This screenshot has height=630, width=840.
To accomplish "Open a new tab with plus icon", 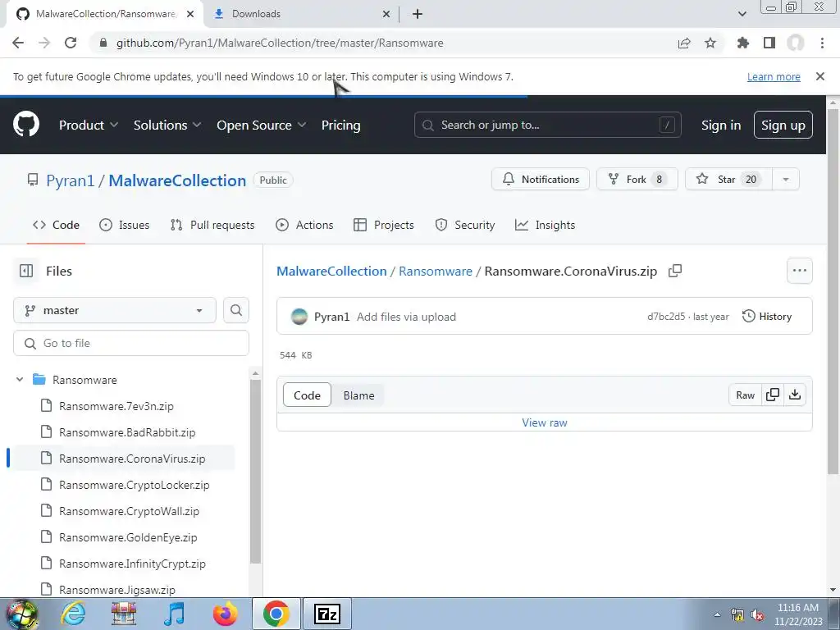I will tap(418, 14).
